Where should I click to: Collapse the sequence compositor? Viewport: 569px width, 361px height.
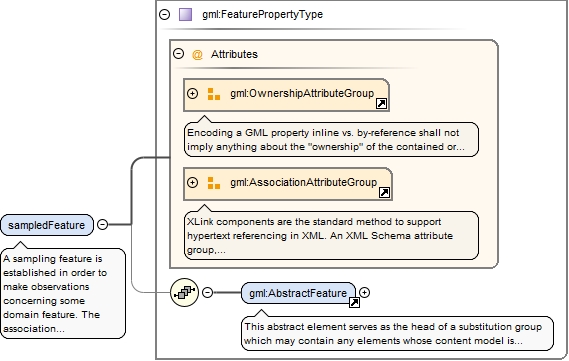point(207,292)
